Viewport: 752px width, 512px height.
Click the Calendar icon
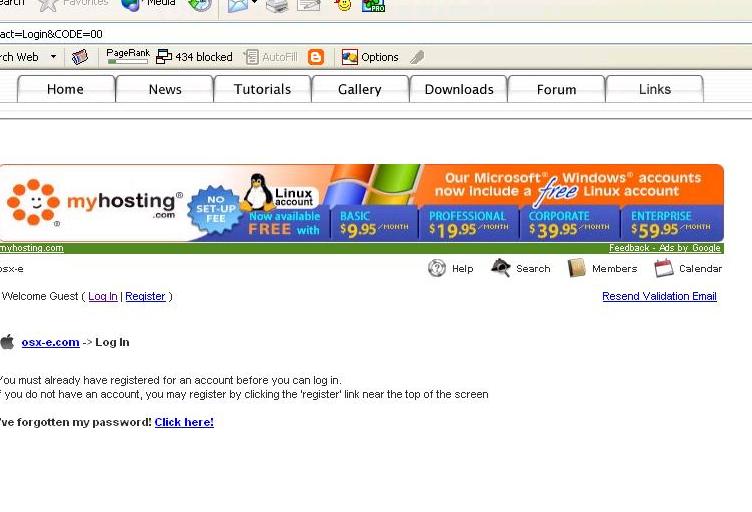coord(664,268)
